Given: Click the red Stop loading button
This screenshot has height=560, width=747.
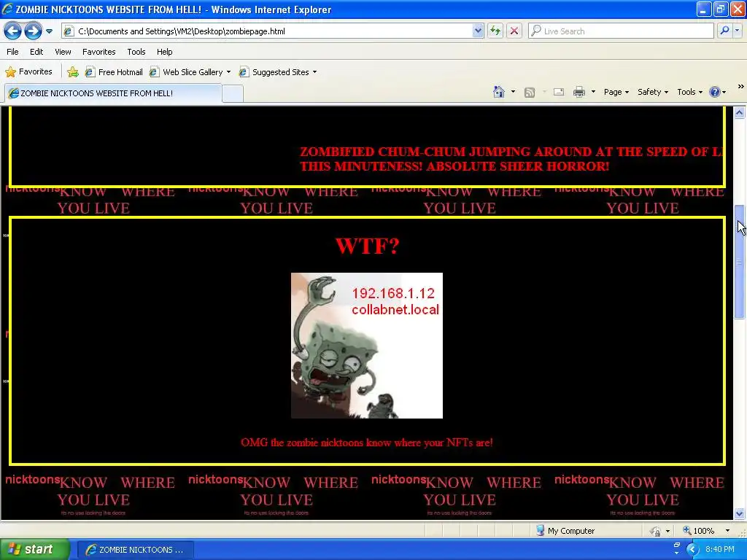Looking at the screenshot, I should [514, 31].
